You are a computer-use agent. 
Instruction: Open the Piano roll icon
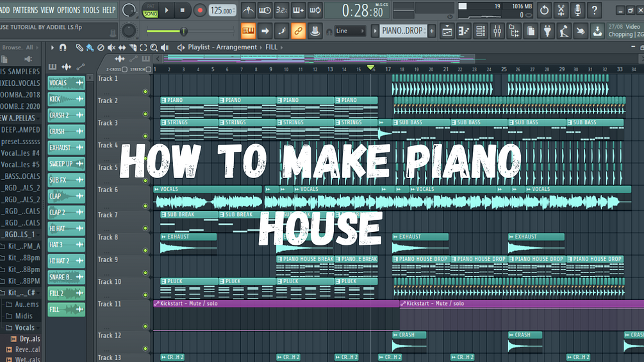tap(464, 31)
